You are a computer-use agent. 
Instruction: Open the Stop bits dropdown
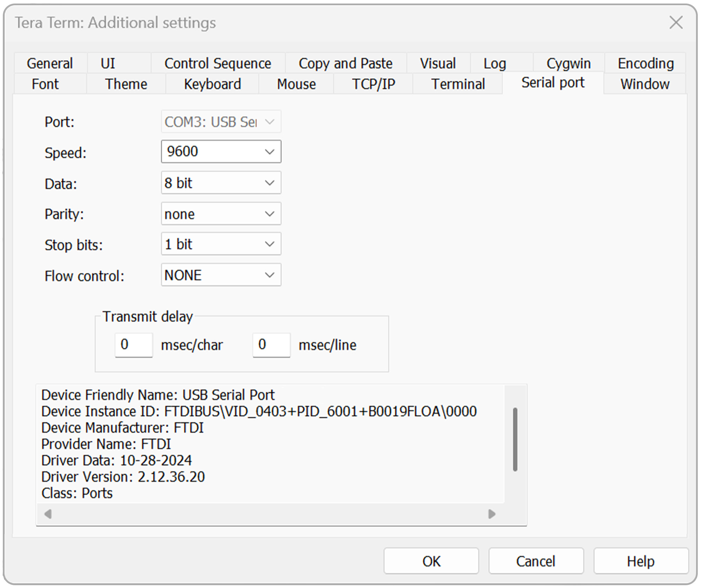[221, 244]
